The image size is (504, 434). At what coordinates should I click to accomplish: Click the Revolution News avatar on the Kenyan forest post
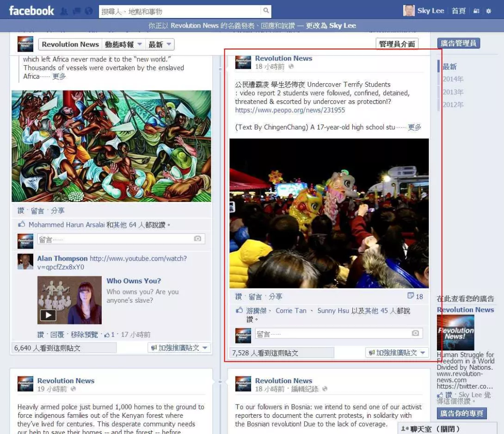[25, 384]
